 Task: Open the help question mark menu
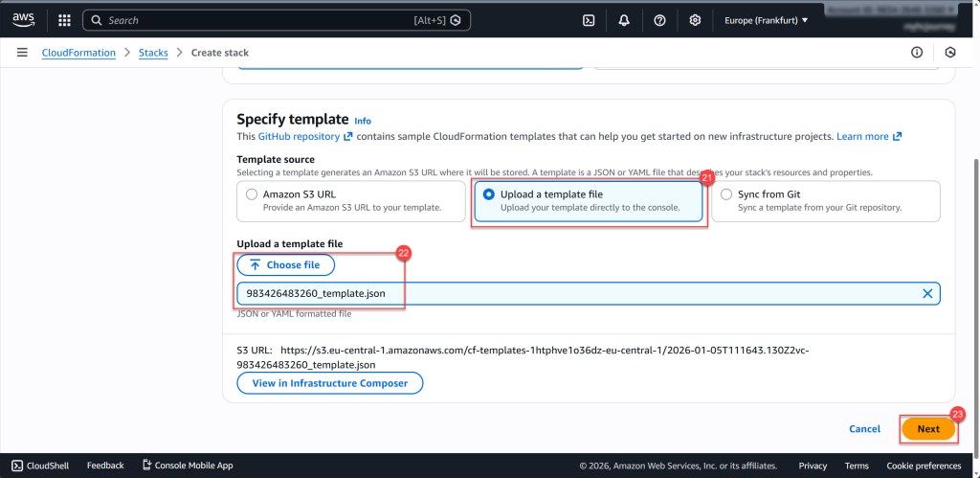click(x=659, y=20)
